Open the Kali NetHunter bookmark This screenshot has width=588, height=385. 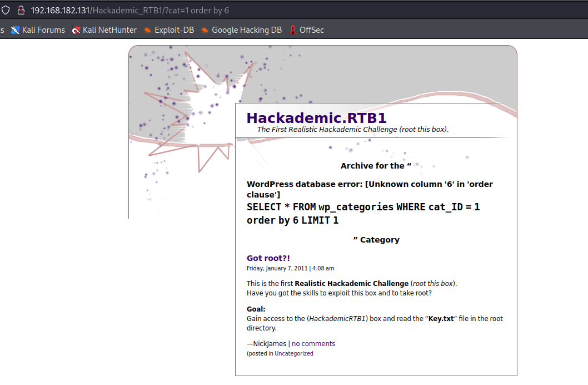click(104, 30)
